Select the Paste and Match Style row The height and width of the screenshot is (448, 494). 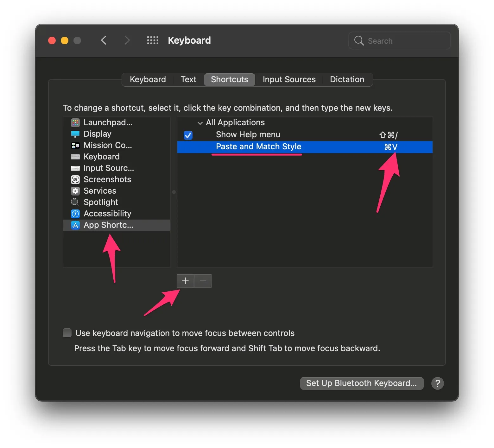pyautogui.click(x=305, y=147)
